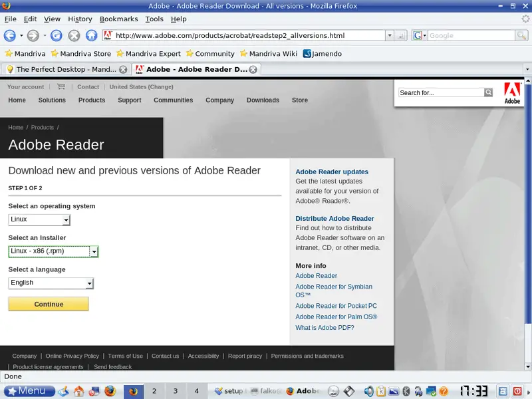This screenshot has width=532, height=399.
Task: Switch to 'The Perfect Desktop' tab
Action: point(66,70)
